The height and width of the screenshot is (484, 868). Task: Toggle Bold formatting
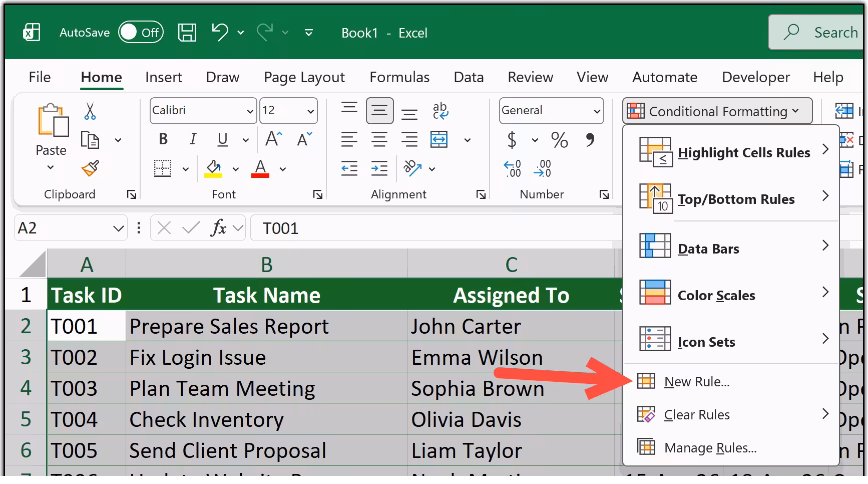[x=163, y=139]
